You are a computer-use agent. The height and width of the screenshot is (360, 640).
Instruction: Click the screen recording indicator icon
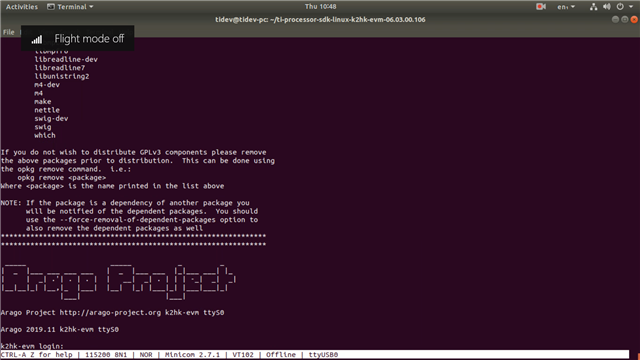(541, 7)
